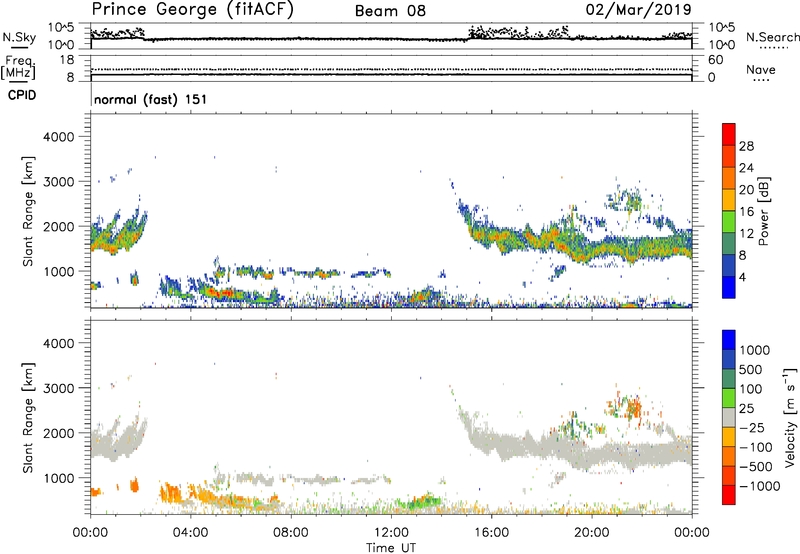Image resolution: width=800 pixels, height=554 pixels.
Task: Click the '4' label on power colorbar
Action: pos(742,278)
